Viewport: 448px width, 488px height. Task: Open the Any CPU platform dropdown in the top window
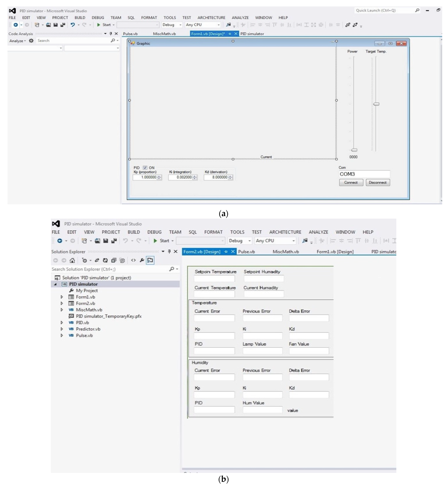pyautogui.click(x=218, y=25)
